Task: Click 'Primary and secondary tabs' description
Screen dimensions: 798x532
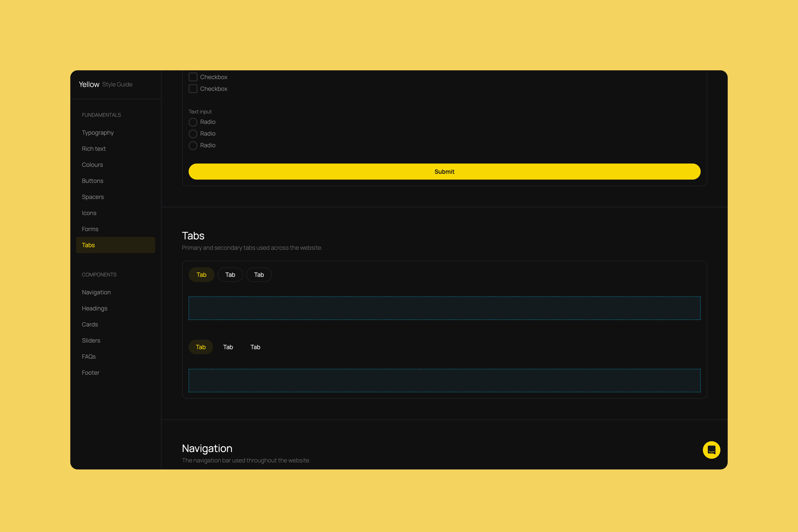Action: point(252,248)
